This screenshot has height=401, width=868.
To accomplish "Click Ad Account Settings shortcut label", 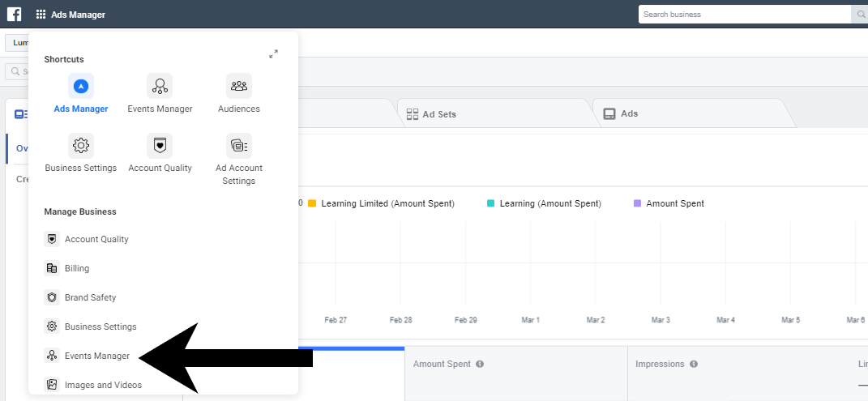I will click(239, 174).
